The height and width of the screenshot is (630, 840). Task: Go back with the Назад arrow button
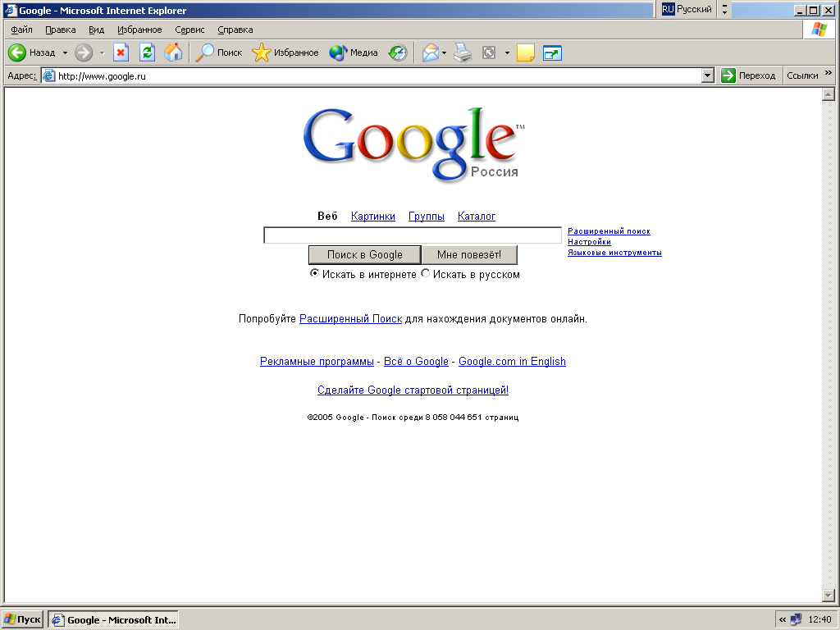tap(32, 52)
